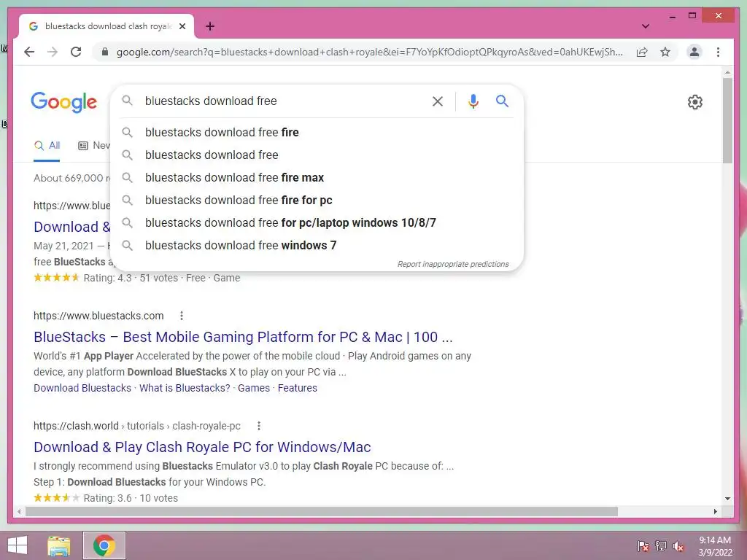Choose the plain "bluestacks download free" suggestion
The width and height of the screenshot is (747, 560).
pyautogui.click(x=317, y=155)
